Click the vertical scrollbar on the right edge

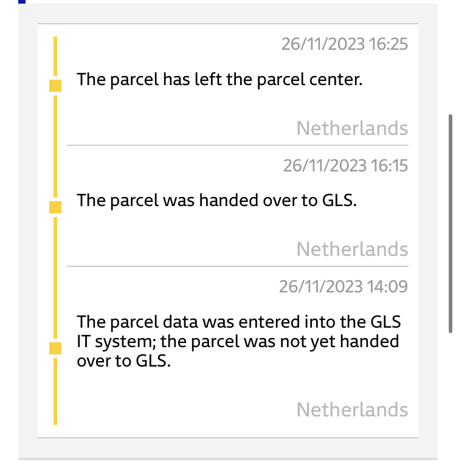(x=450, y=222)
